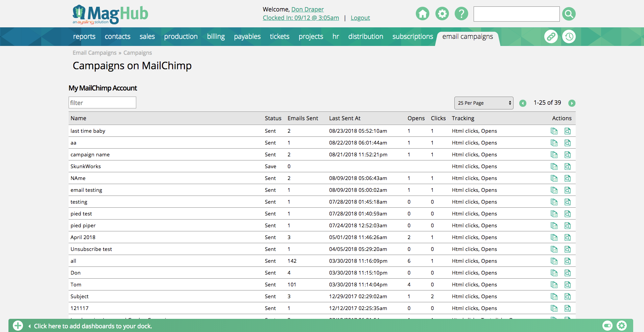The height and width of the screenshot is (332, 644).
Task: Open the sales menu
Action: click(147, 36)
